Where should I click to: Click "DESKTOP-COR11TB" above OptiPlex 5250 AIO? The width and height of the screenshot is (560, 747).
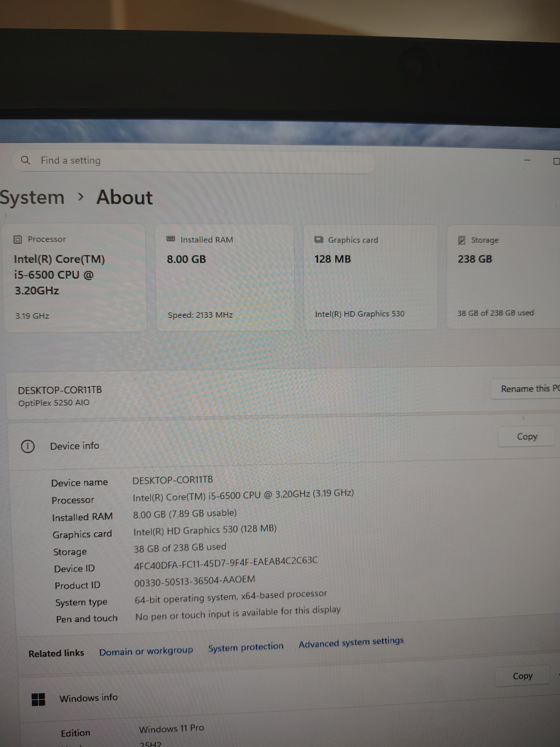[60, 390]
